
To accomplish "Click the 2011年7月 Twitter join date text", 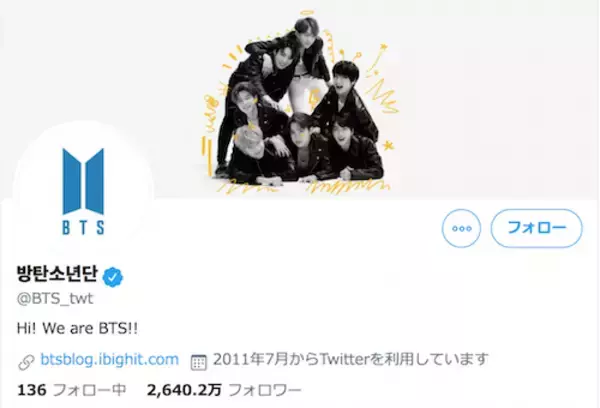I will [x=351, y=360].
